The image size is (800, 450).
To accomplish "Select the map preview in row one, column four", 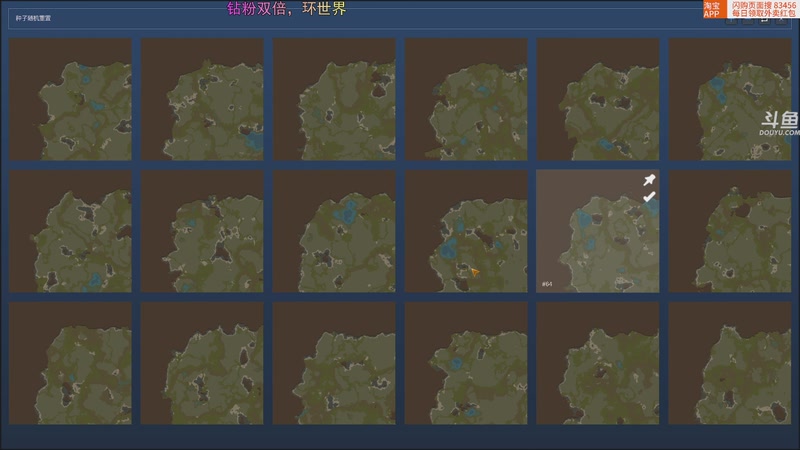I will tap(466, 99).
